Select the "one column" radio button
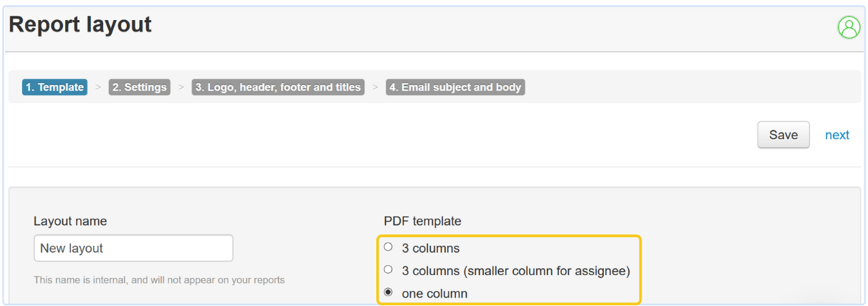 pos(388,292)
